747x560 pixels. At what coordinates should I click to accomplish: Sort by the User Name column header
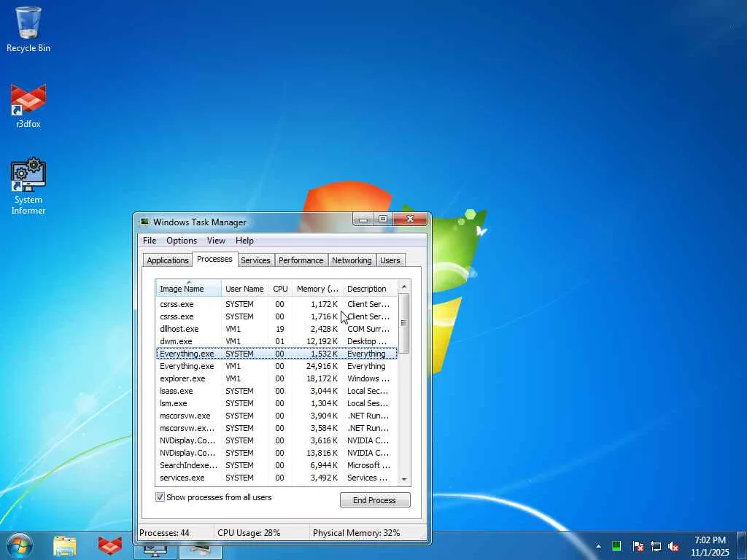pyautogui.click(x=244, y=289)
